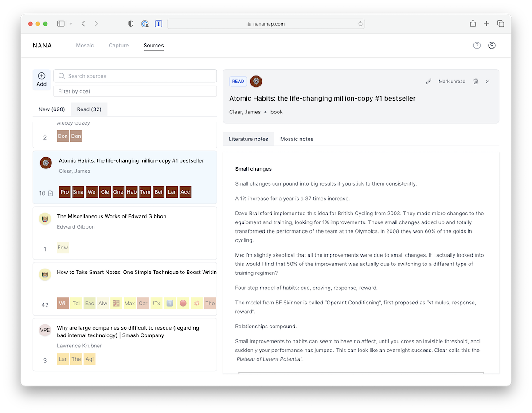Expand Safari sidebar dropdown chevron
The height and width of the screenshot is (413, 532).
point(71,23)
